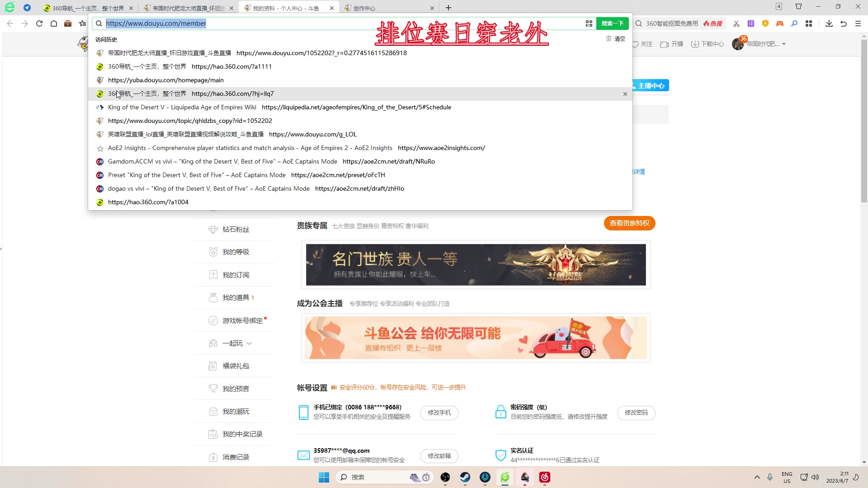Click the green 搜索一下 button
The width and height of the screenshot is (868, 488).
pyautogui.click(x=612, y=23)
